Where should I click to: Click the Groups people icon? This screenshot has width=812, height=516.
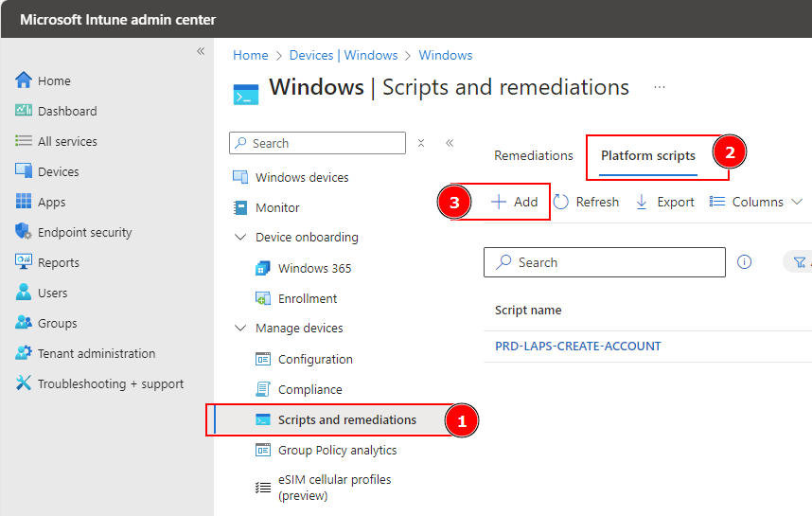(24, 322)
